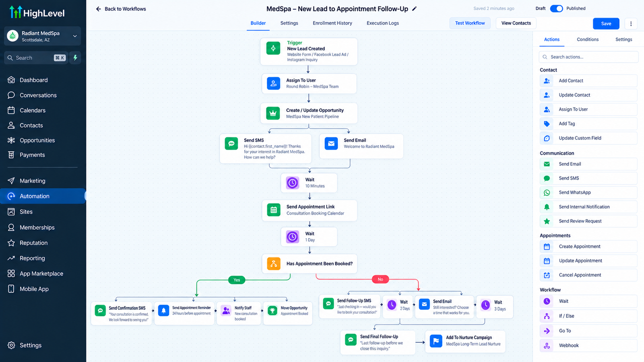Add the Send Review Request action
Image resolution: width=644 pixels, height=362 pixels.
pos(588,221)
